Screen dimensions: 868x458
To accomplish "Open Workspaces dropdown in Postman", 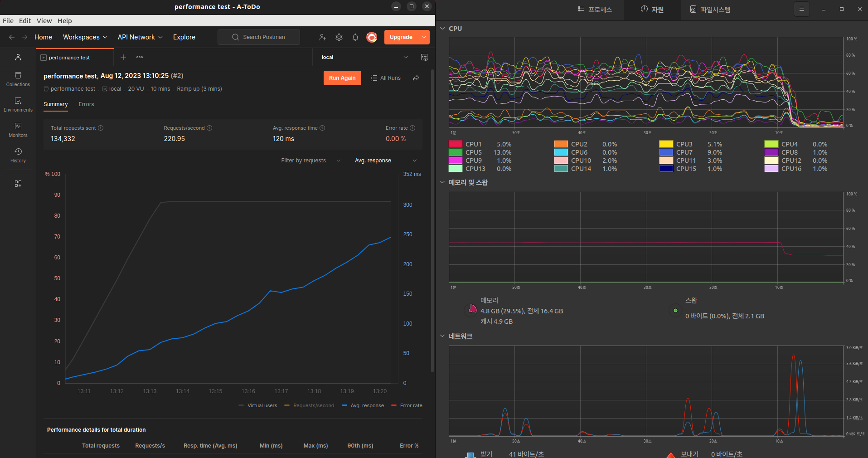I will [85, 37].
